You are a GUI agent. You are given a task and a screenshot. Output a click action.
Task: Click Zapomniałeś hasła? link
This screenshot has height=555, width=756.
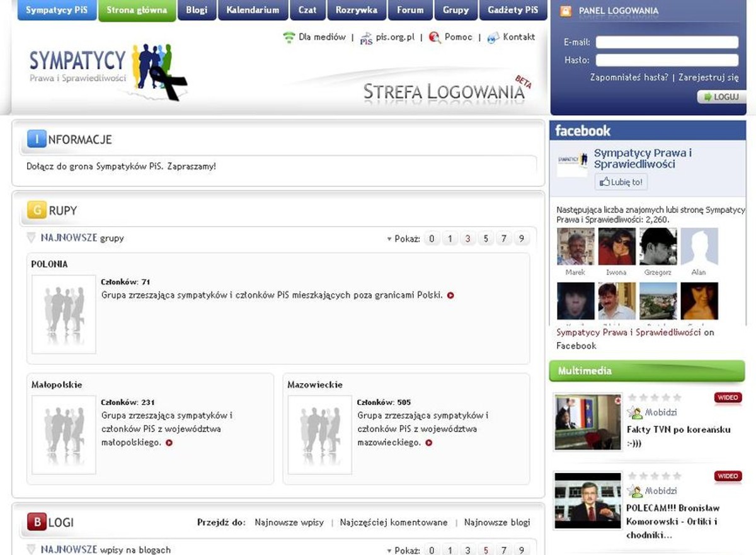pyautogui.click(x=629, y=77)
